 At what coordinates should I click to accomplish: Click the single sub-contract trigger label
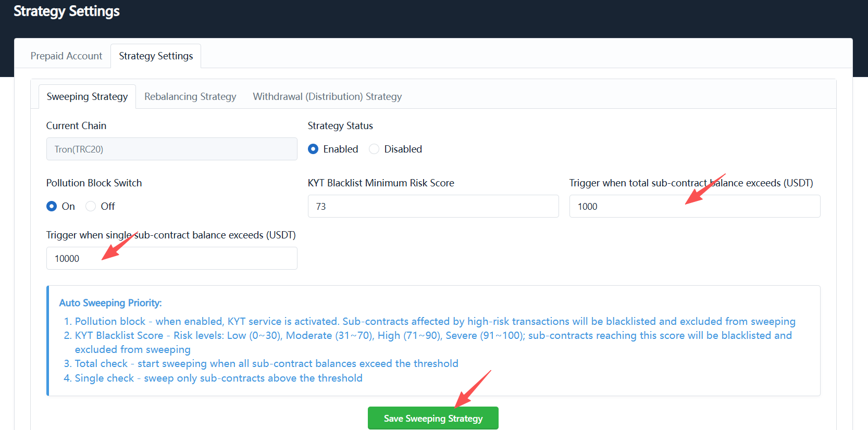[171, 235]
